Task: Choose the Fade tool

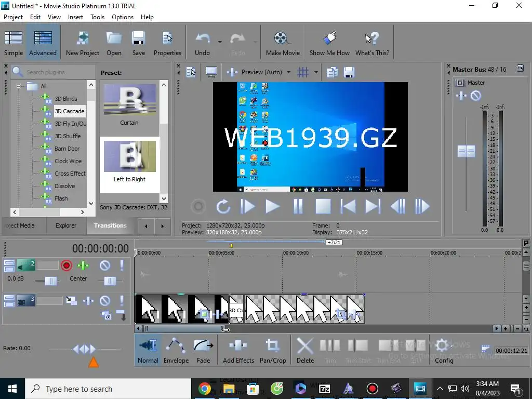Action: [203, 351]
